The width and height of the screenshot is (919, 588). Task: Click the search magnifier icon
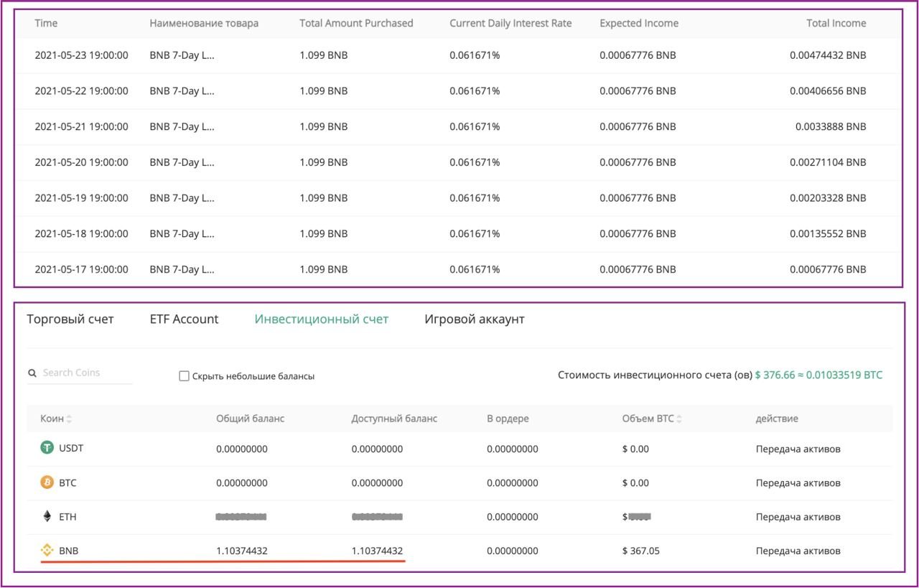[32, 373]
